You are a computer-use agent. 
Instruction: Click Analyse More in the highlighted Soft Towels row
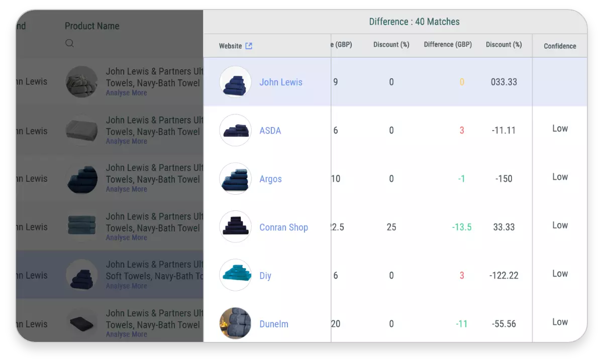pyautogui.click(x=126, y=286)
